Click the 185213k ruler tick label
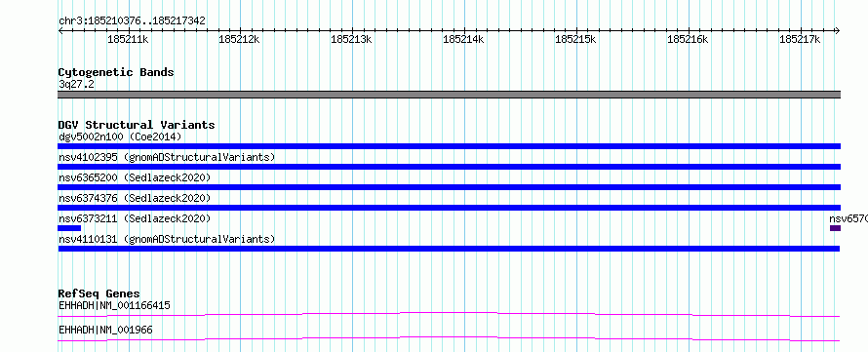This screenshot has height=352, width=868. (351, 40)
